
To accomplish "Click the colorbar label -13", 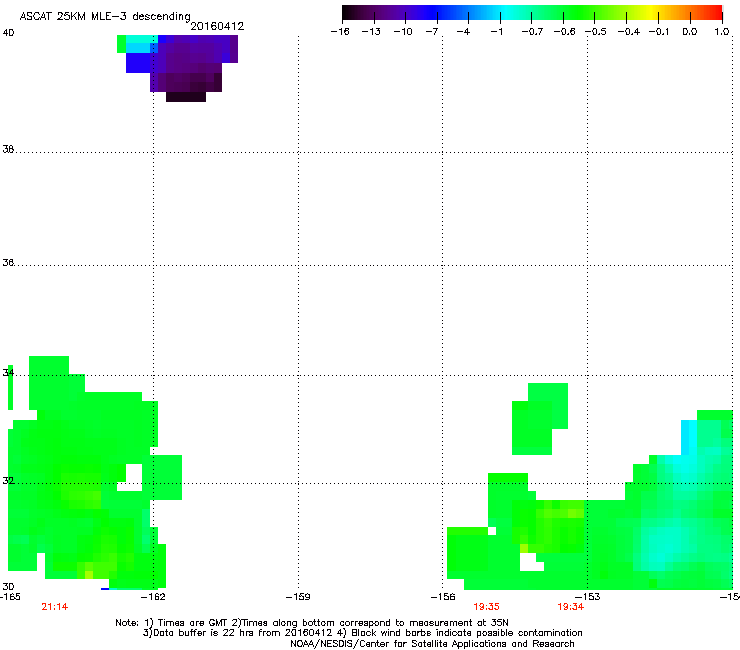I will tap(371, 32).
